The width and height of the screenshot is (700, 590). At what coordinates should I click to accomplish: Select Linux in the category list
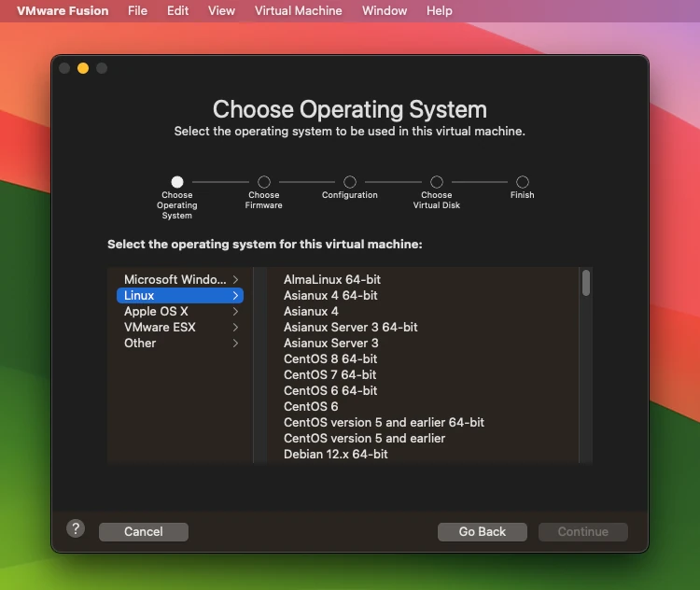[180, 296]
